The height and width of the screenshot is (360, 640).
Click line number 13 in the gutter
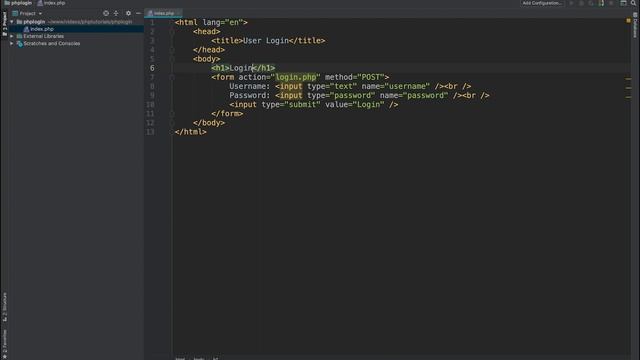pyautogui.click(x=150, y=132)
